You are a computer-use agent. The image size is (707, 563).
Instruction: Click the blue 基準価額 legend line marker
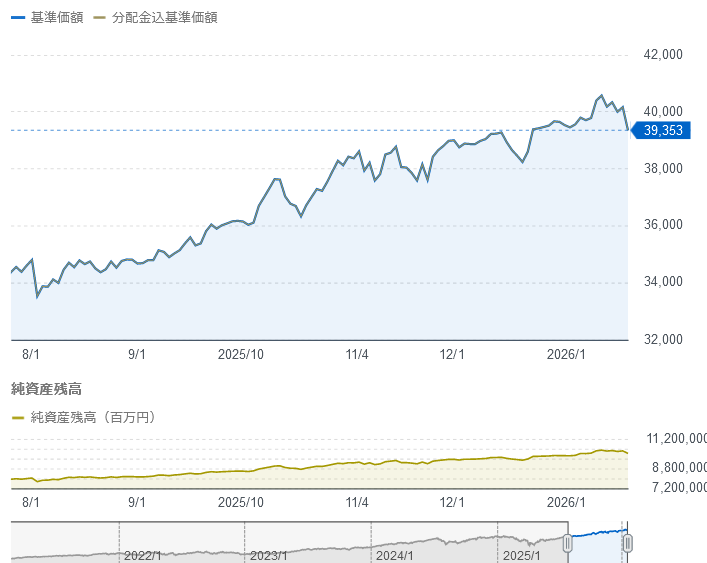[17, 18]
